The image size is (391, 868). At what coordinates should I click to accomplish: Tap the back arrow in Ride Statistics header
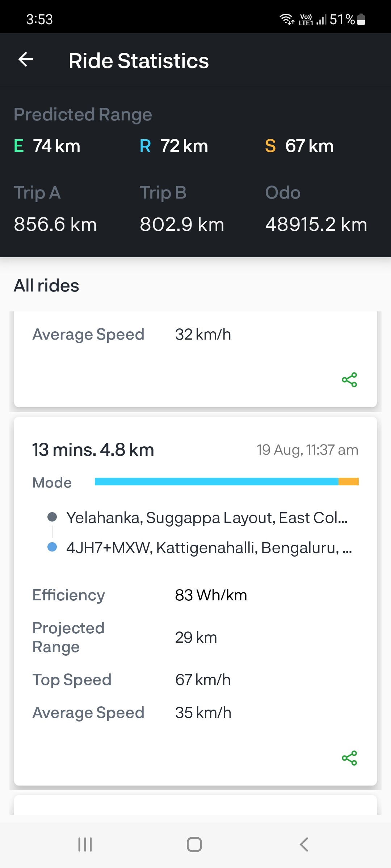tap(26, 60)
